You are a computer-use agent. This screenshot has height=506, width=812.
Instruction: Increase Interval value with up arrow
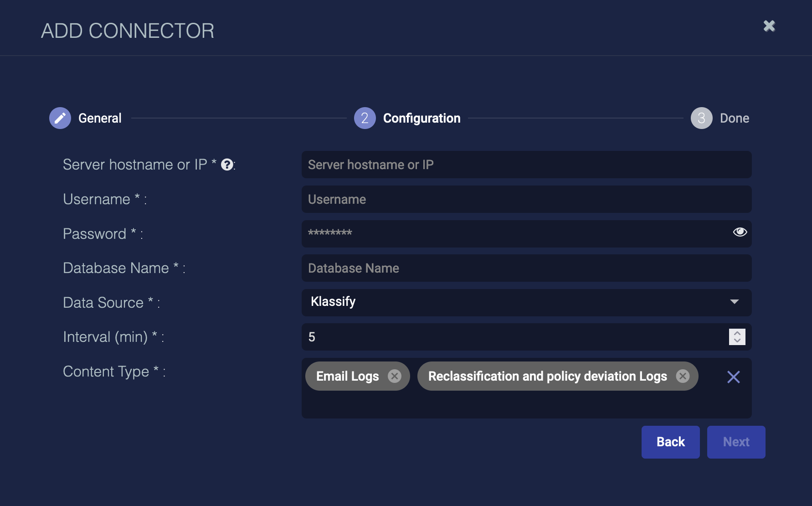click(737, 333)
